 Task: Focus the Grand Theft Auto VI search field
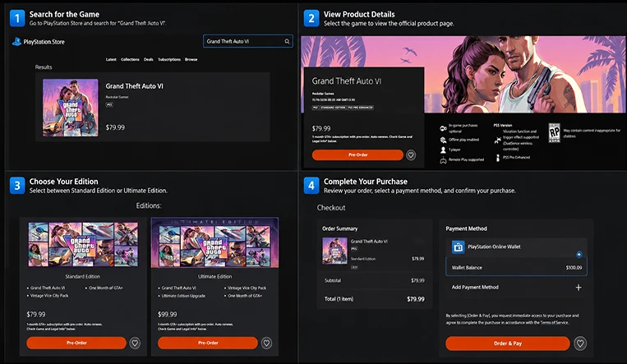click(248, 41)
